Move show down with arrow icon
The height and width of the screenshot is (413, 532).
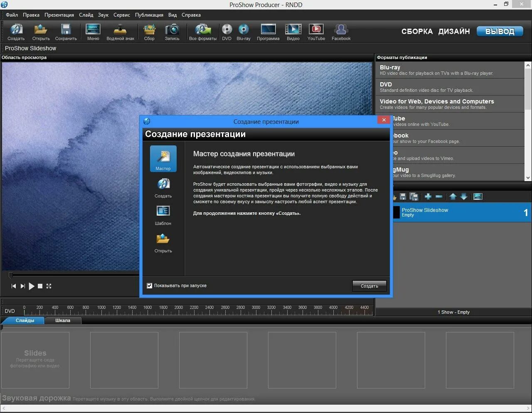tap(464, 197)
